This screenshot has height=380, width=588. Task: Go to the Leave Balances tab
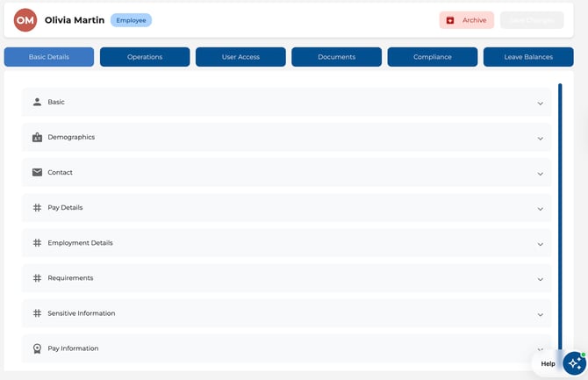[528, 57]
